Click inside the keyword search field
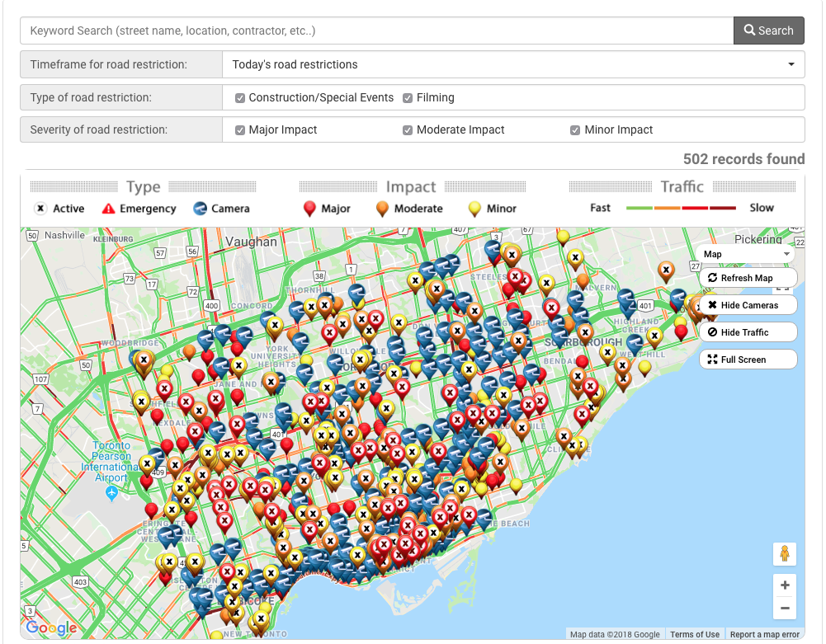 pos(330,30)
